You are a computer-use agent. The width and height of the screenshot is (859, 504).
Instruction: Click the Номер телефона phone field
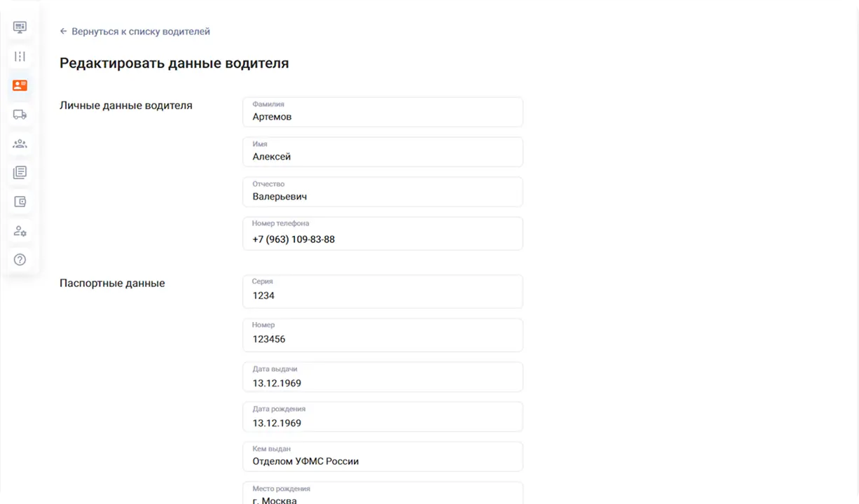pyautogui.click(x=383, y=234)
